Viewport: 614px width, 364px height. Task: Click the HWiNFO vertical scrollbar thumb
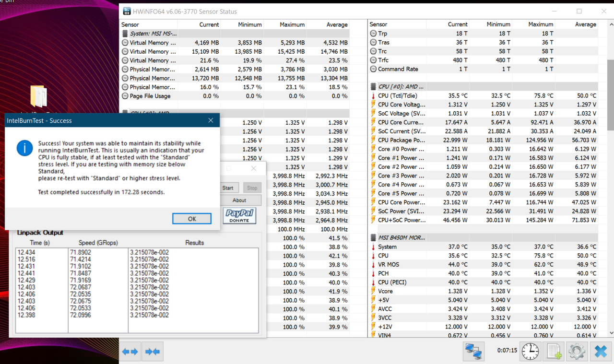click(x=611, y=95)
